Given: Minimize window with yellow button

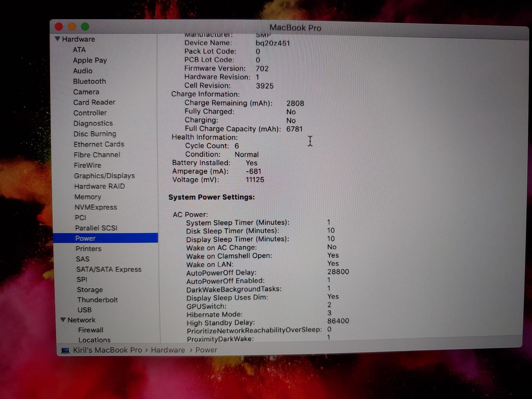Looking at the screenshot, I should [72, 27].
